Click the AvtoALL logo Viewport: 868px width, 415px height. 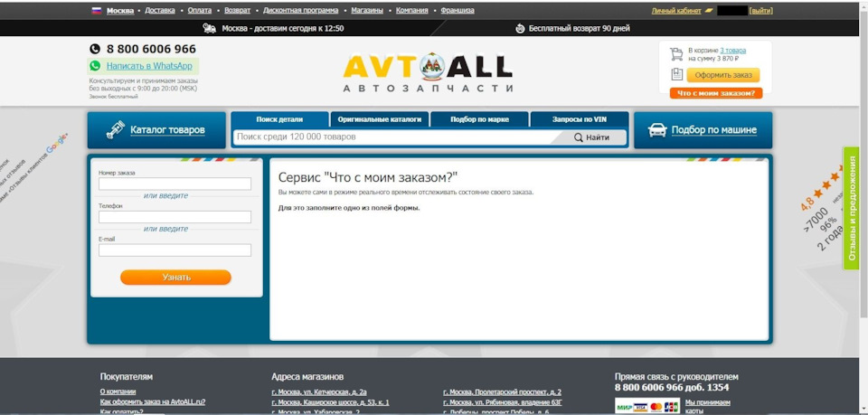pos(428,72)
